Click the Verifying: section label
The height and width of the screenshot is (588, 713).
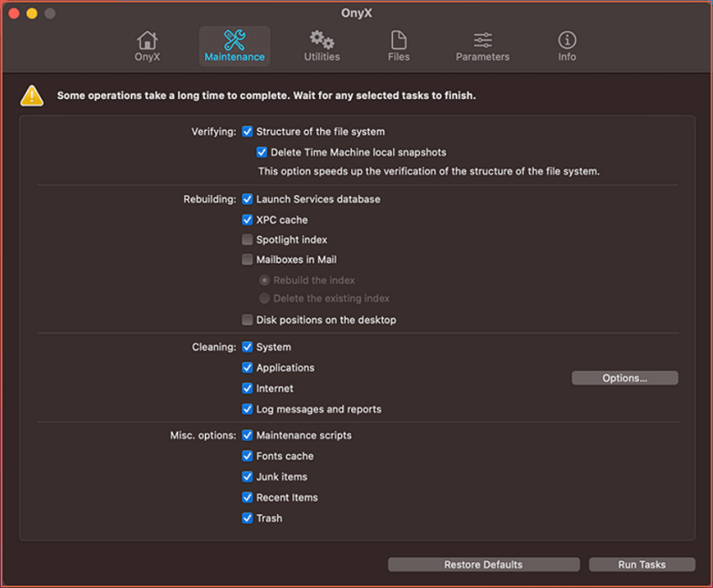[x=214, y=132]
